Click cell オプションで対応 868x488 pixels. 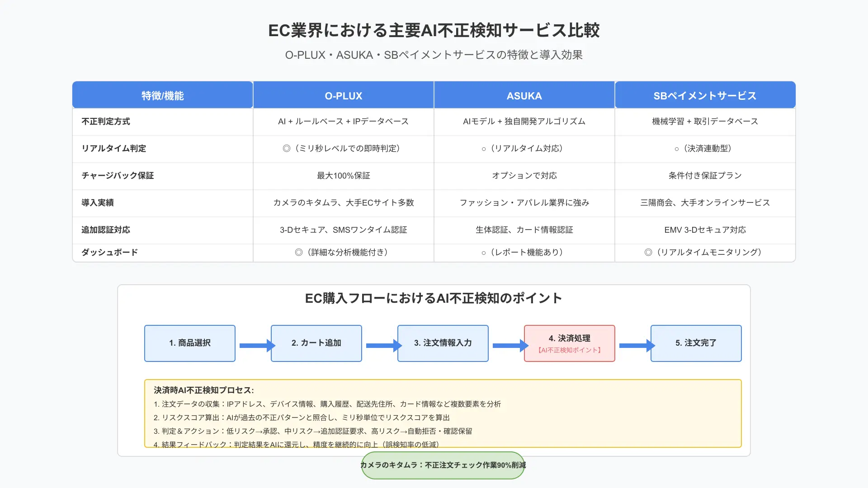coord(524,176)
